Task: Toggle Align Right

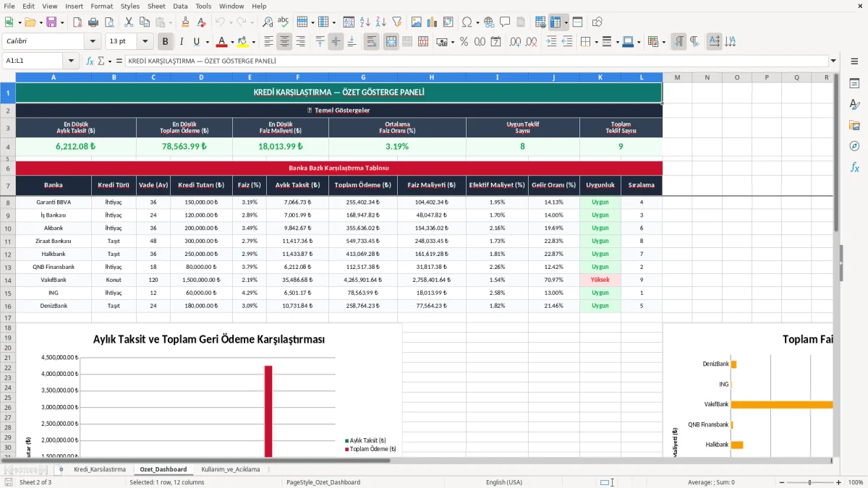Action: click(x=300, y=42)
